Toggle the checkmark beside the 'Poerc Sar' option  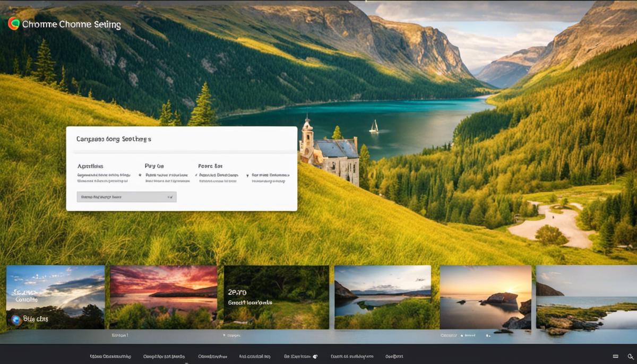(x=195, y=175)
